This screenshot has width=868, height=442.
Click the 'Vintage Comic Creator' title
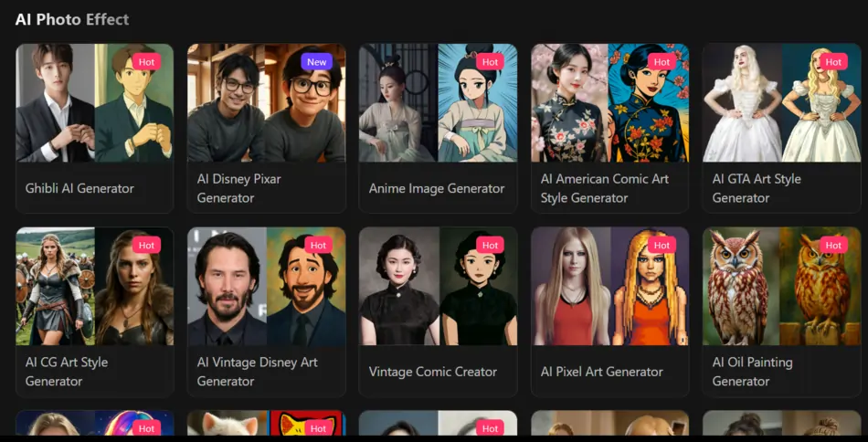[x=434, y=372]
